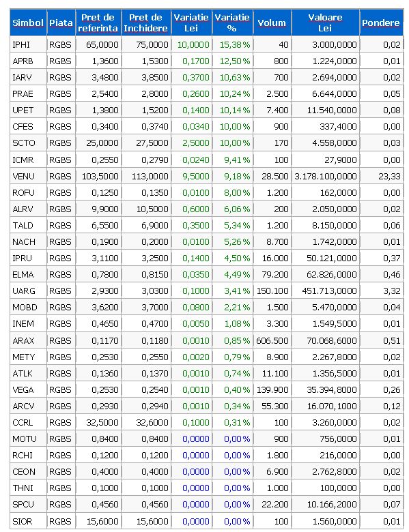The width and height of the screenshot is (409, 532).
Task: Sort by Pret de Inchidere header
Action: 145,23
